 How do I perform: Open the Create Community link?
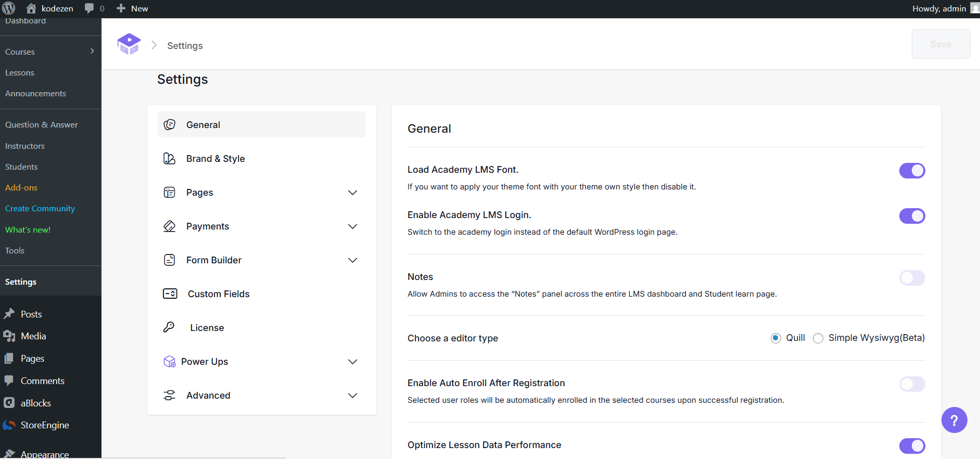(40, 209)
